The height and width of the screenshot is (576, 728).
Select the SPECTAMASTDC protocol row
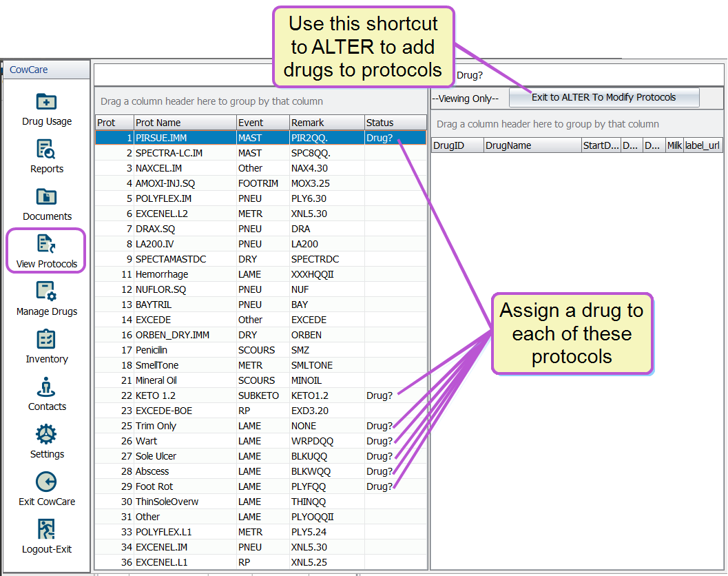coord(260,259)
